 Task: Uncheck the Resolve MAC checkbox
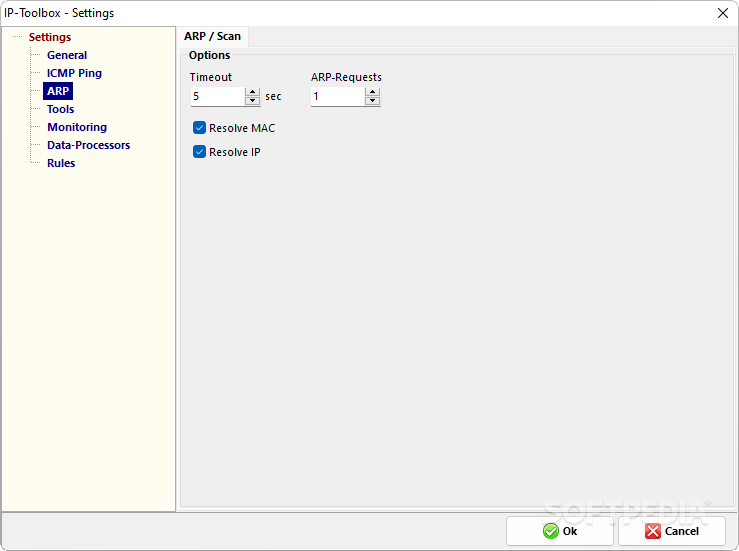199,128
